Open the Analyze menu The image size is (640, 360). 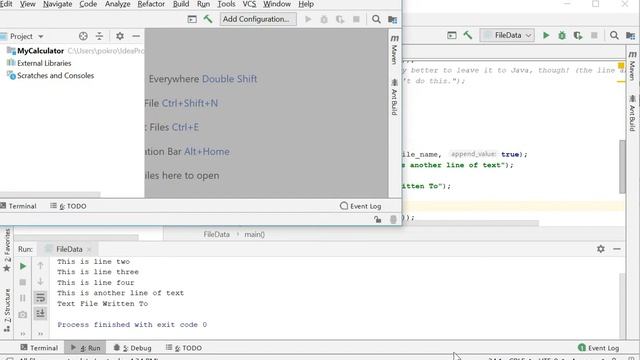[x=117, y=4]
